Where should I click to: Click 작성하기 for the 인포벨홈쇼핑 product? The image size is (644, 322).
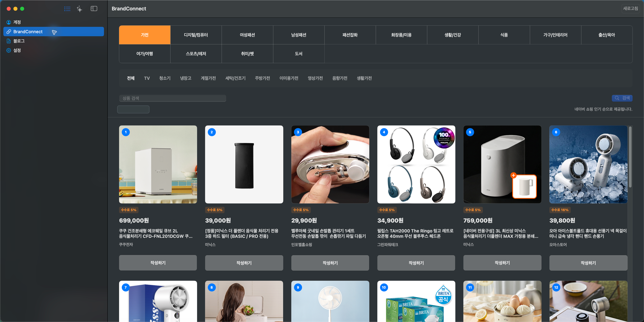click(x=330, y=263)
